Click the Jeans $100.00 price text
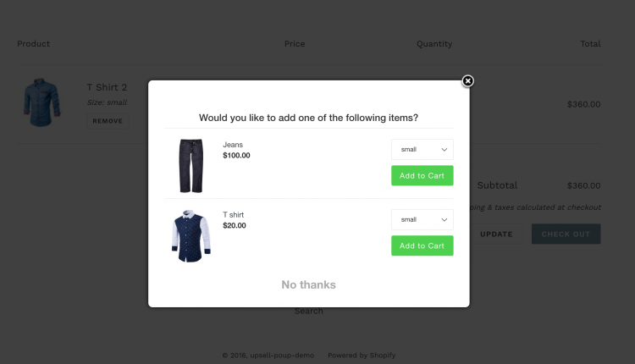635x364 pixels. click(x=236, y=156)
